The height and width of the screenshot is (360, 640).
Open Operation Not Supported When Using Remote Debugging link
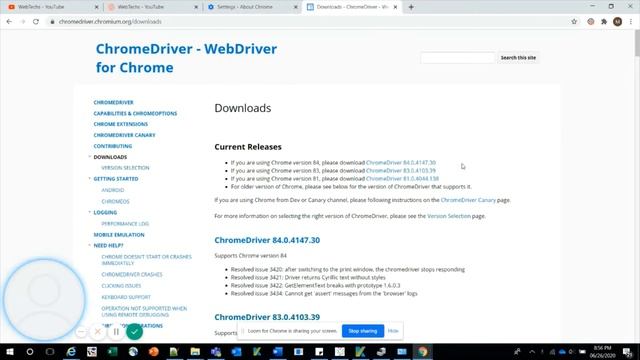144,311
